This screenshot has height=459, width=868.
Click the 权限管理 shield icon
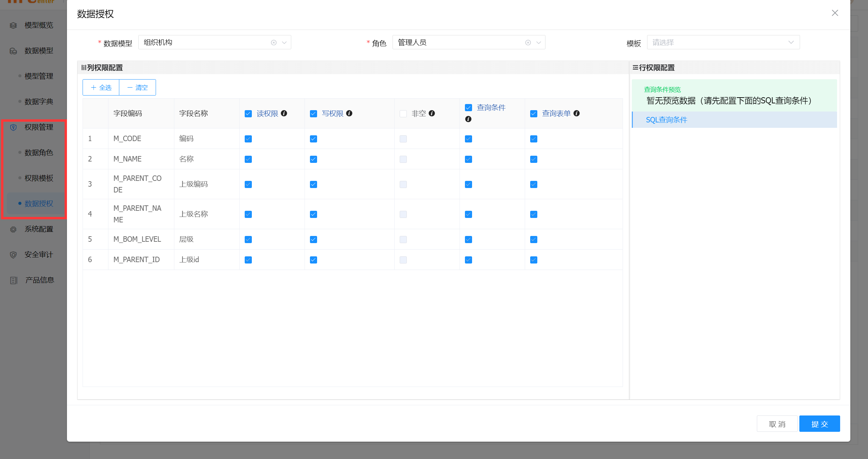[x=13, y=128]
